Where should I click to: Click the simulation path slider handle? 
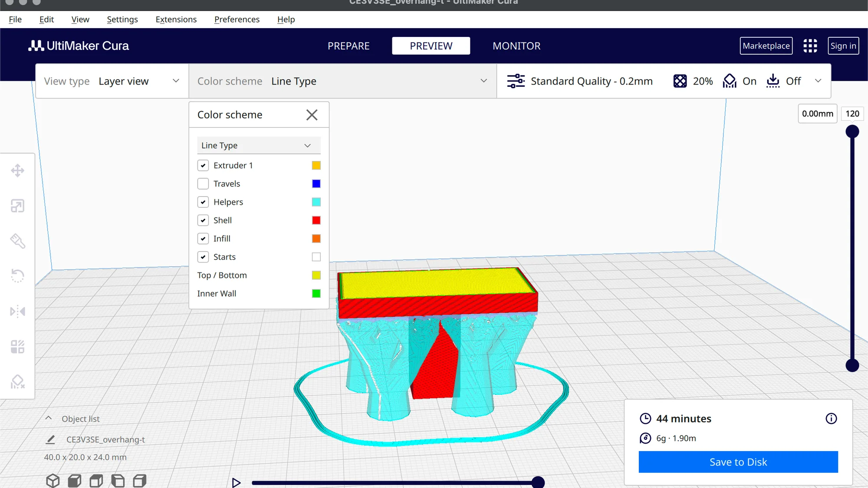(538, 482)
